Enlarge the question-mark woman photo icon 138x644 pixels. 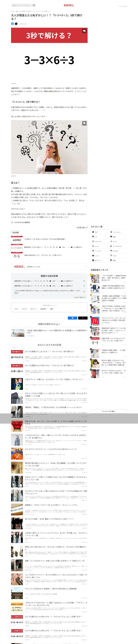click(84, 123)
